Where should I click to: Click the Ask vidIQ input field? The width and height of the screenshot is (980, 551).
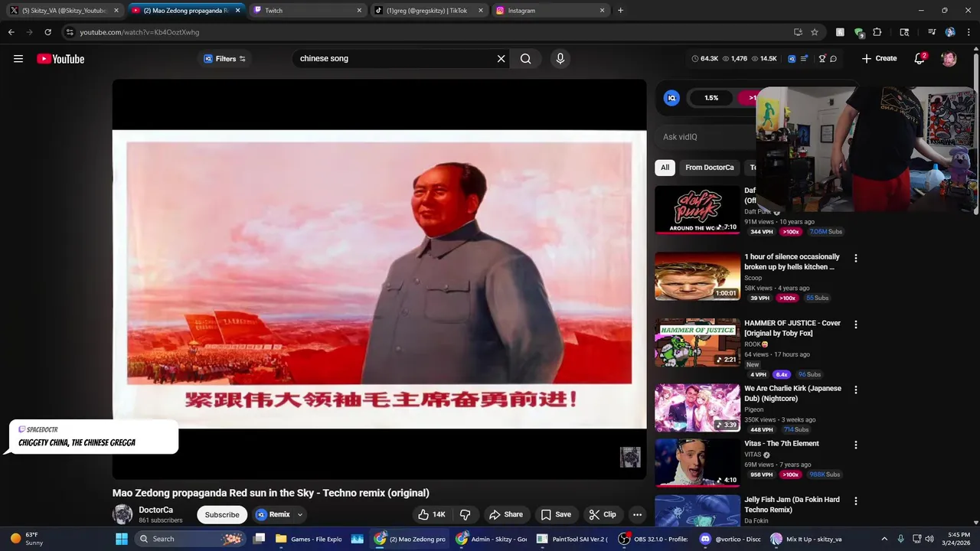704,137
